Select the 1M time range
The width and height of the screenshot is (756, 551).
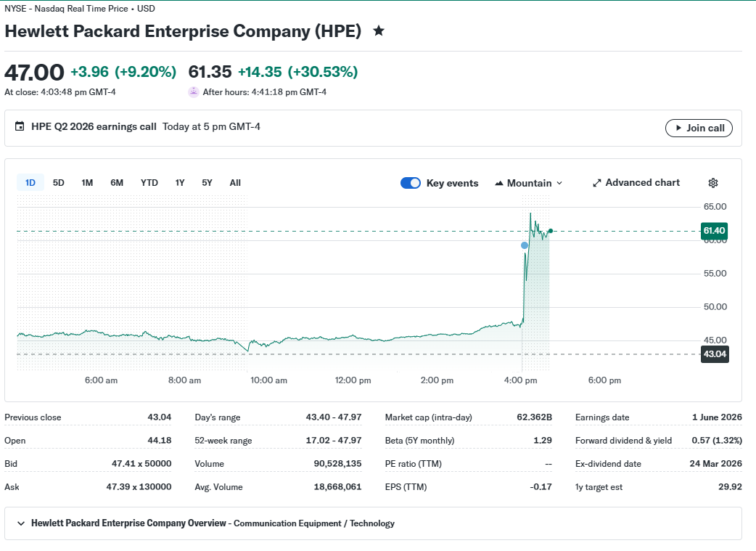87,183
